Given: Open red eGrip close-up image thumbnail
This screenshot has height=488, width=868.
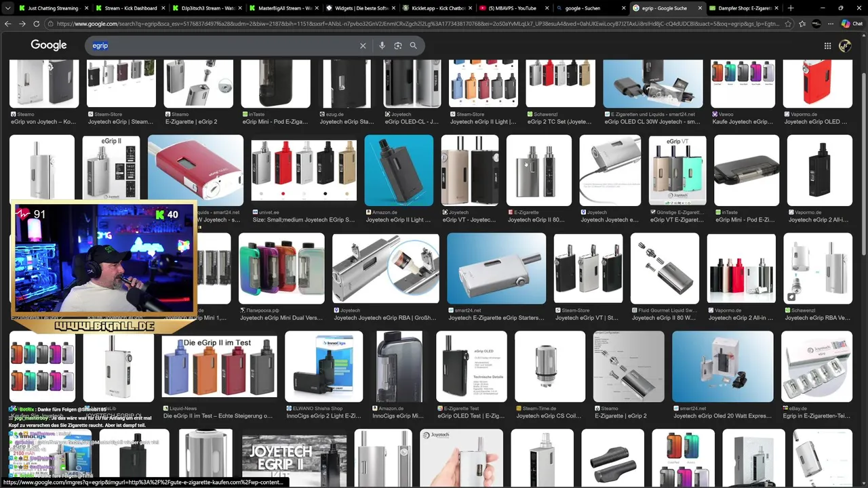Looking at the screenshot, I should 195,170.
